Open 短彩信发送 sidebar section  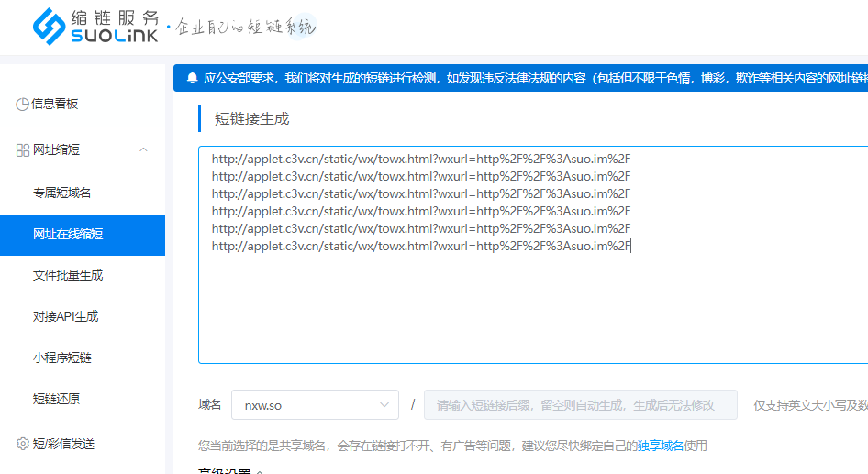(63, 444)
